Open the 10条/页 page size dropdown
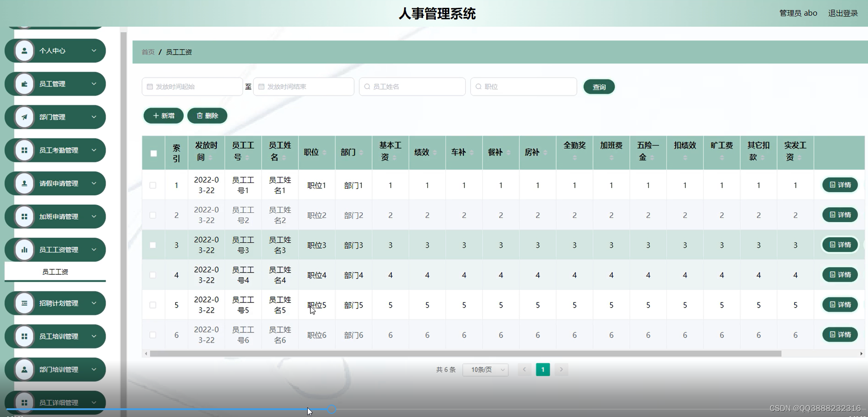This screenshot has height=417, width=868. tap(485, 370)
